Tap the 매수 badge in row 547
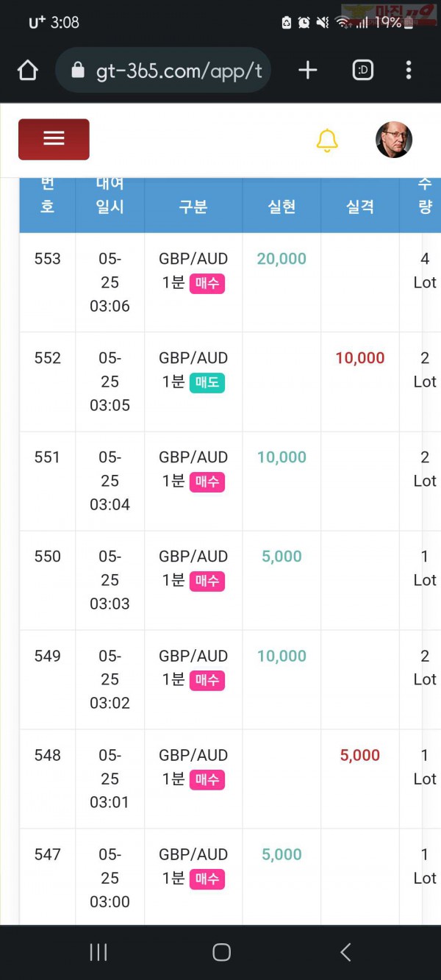The image size is (441, 980). click(x=207, y=879)
